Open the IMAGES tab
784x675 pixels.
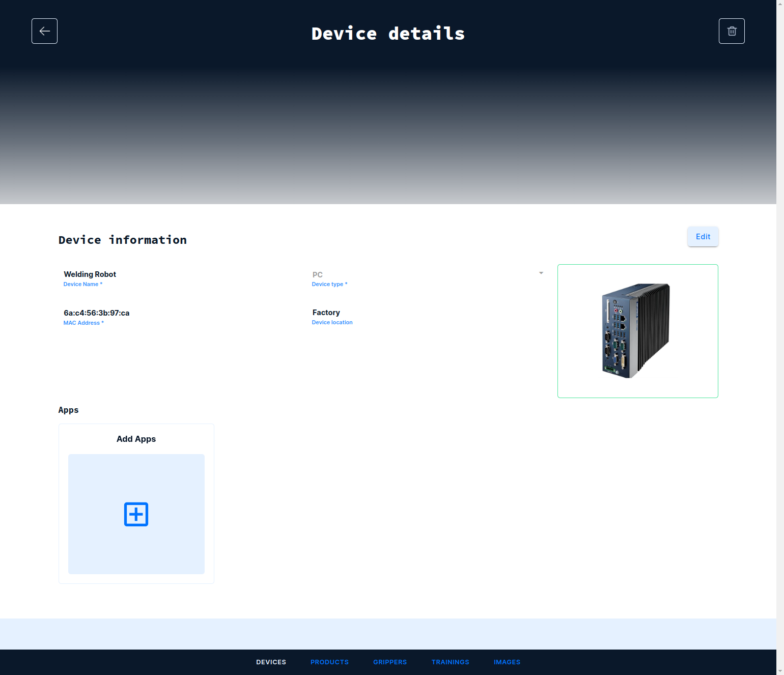click(x=507, y=662)
